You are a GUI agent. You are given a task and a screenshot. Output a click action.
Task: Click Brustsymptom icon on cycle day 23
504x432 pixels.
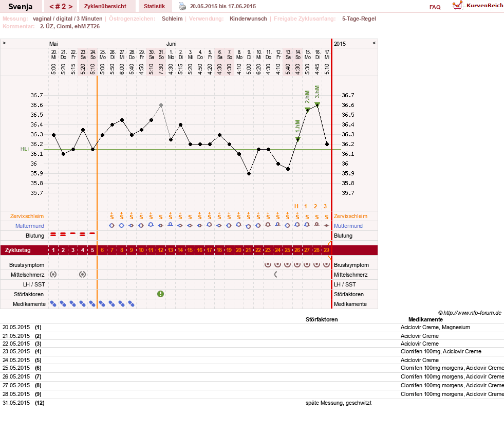click(268, 265)
